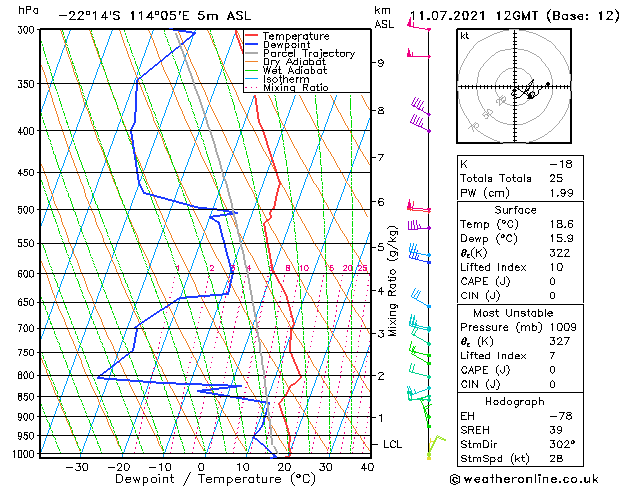Viewport: 629px width, 486px height.
Task: Click the 700 hPa pressure axis label
Action: click(27, 328)
